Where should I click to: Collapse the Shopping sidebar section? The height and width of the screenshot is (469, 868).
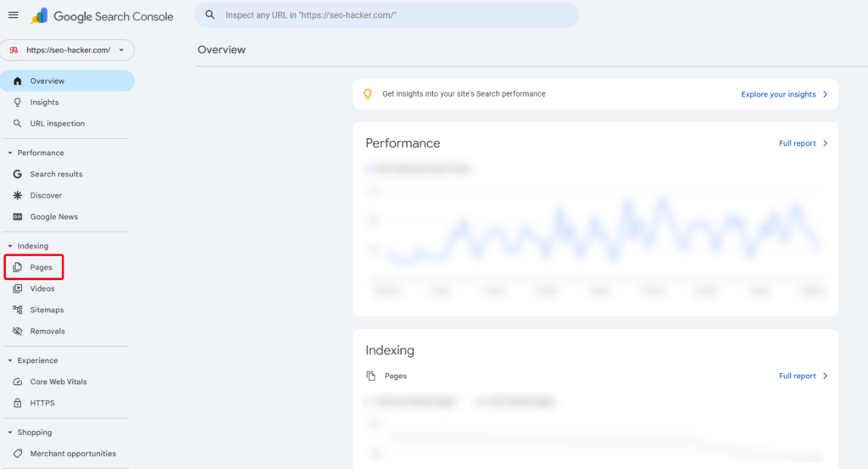tap(10, 433)
